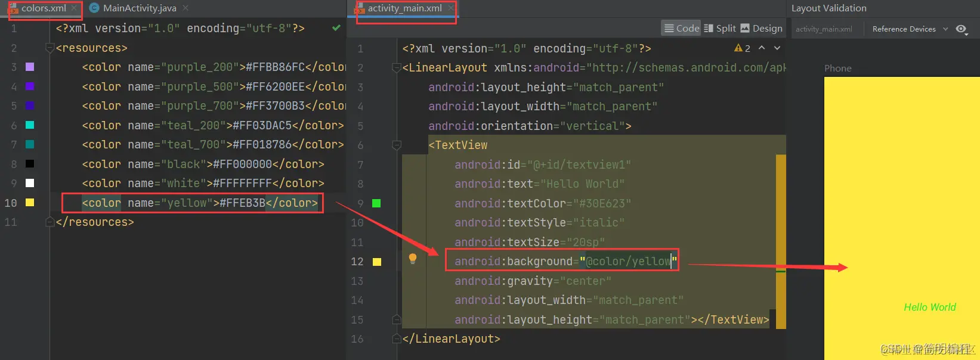
Task: Open the Reference Devices dropdown
Action: (x=910, y=29)
